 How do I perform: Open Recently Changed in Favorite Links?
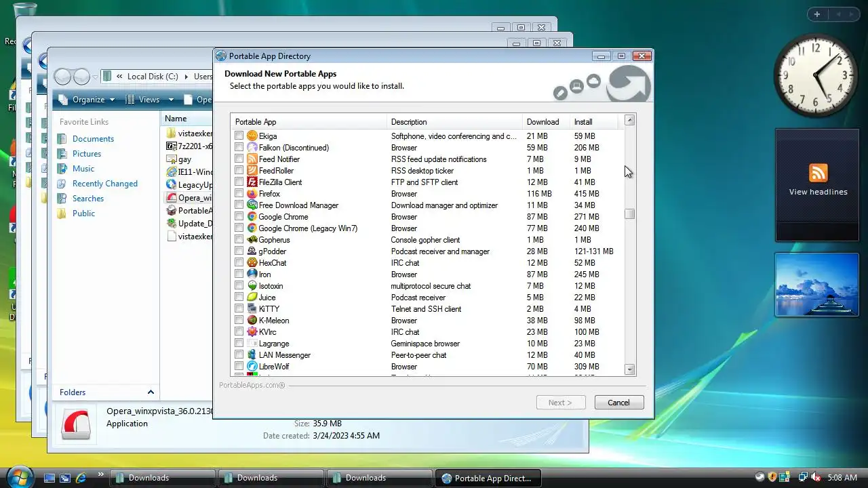point(105,184)
